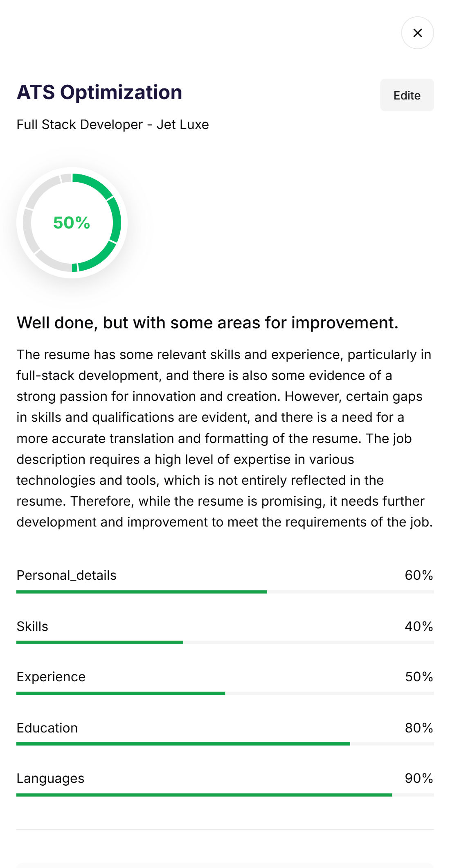Click the 'Well done' feedback headline
This screenshot has width=450, height=868.
tap(207, 323)
